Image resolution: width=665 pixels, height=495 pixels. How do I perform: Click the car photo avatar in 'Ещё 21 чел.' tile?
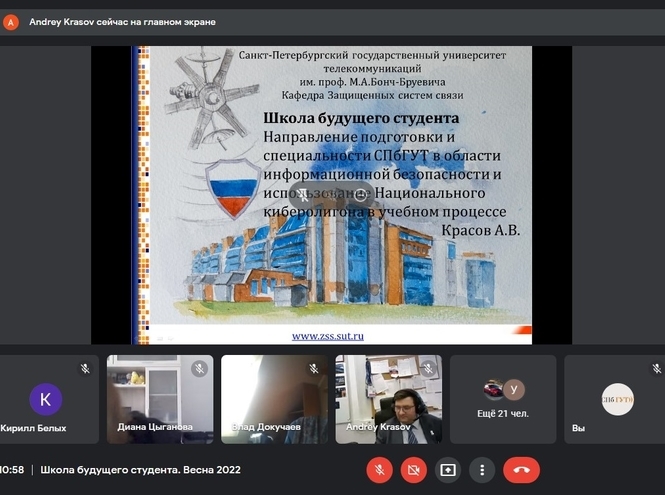click(x=494, y=389)
